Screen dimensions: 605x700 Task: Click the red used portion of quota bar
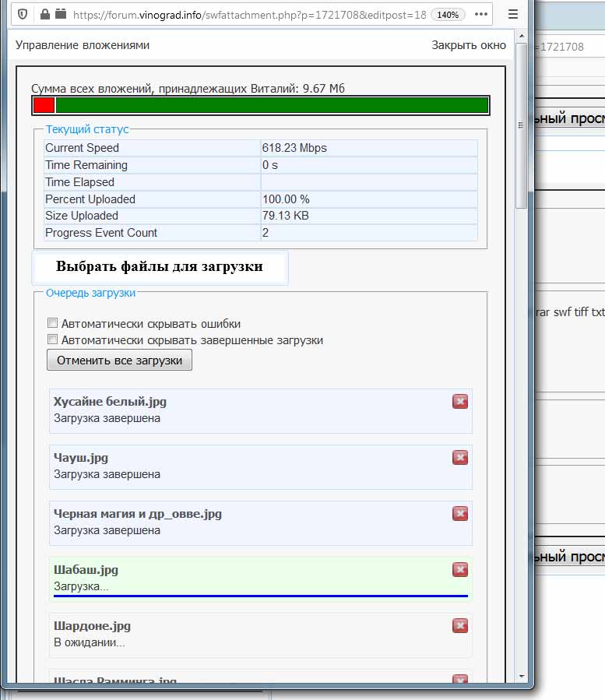[x=44, y=105]
